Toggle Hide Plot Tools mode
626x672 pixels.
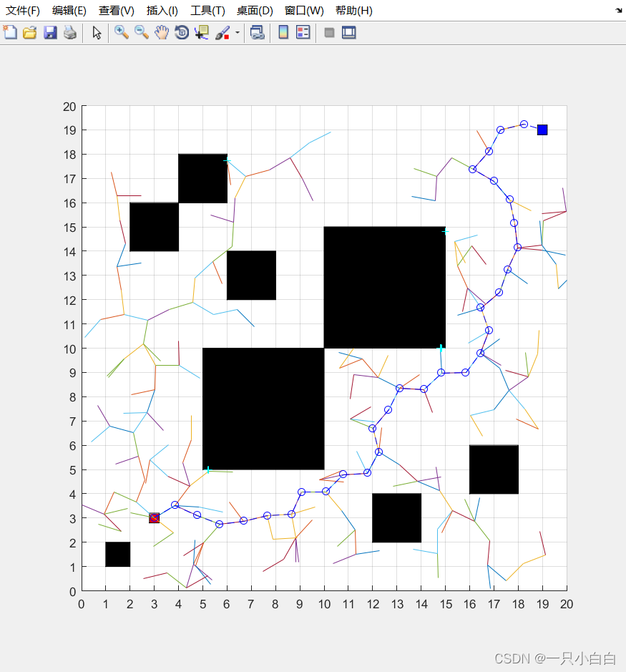click(x=328, y=32)
